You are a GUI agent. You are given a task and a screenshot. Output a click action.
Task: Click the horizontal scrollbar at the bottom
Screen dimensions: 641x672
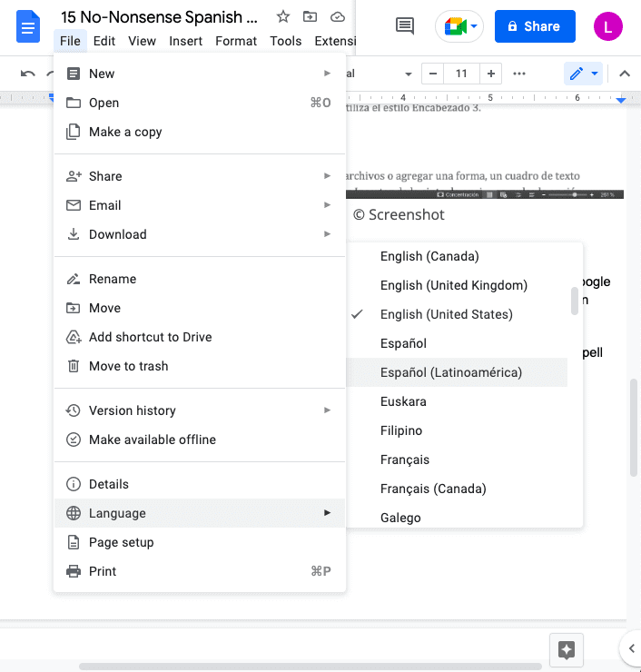(311, 667)
